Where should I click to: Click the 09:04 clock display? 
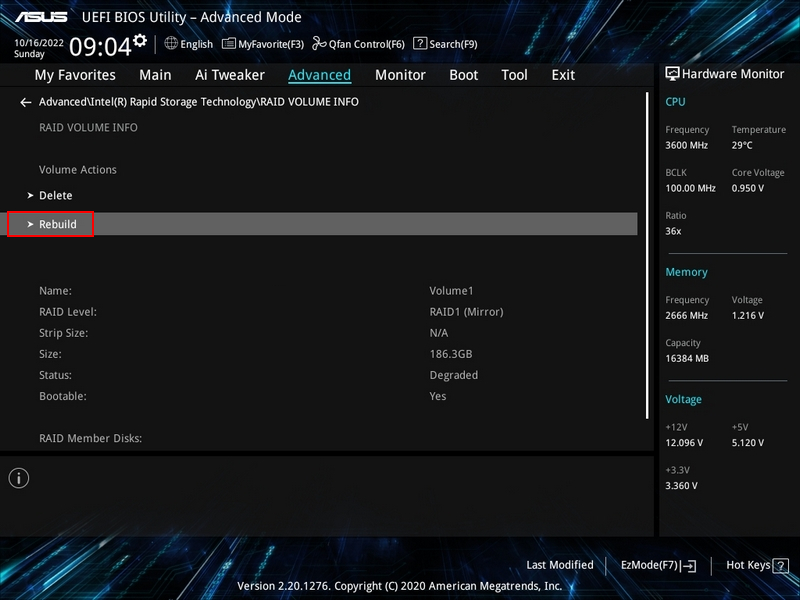click(100, 47)
